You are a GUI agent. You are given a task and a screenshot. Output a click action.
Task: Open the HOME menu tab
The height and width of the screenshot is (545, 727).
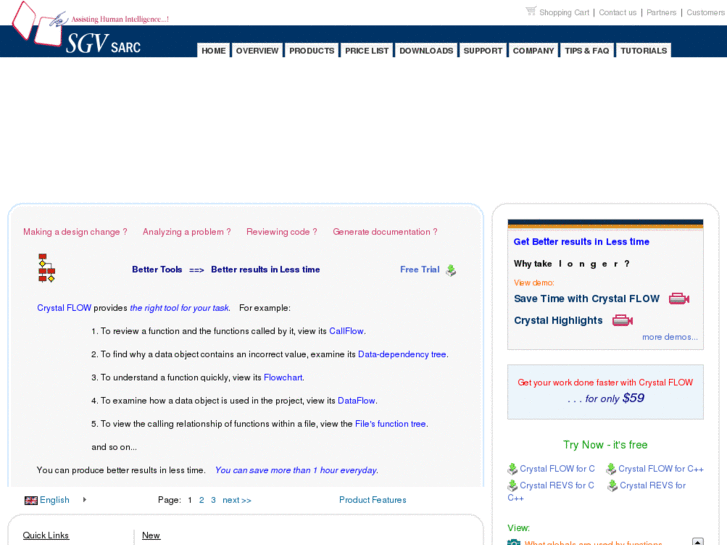[213, 51]
